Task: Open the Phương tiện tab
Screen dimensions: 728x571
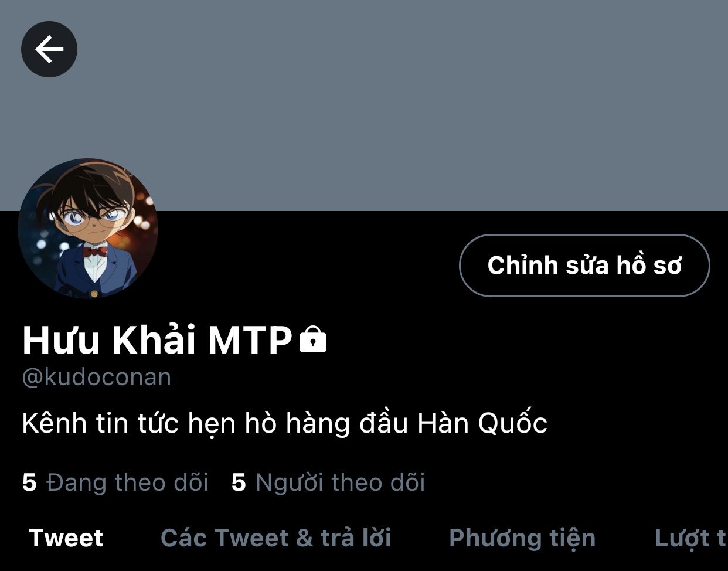Action: [x=522, y=538]
